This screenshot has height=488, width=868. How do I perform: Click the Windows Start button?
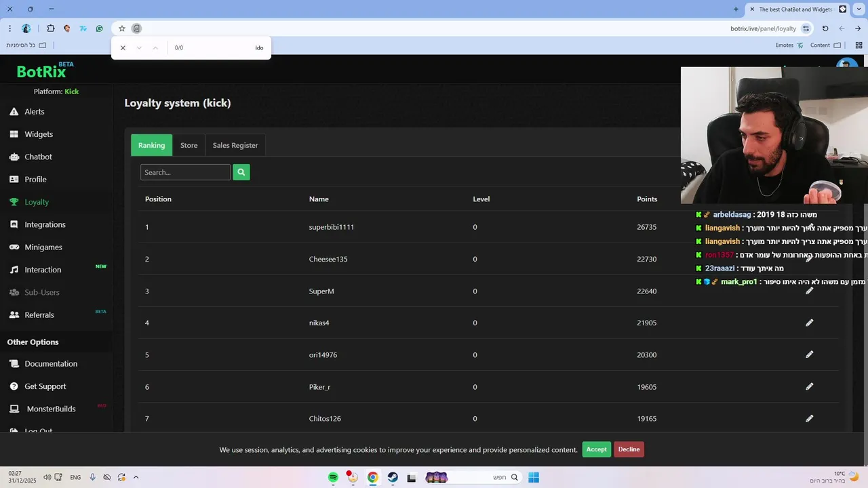[534, 477]
